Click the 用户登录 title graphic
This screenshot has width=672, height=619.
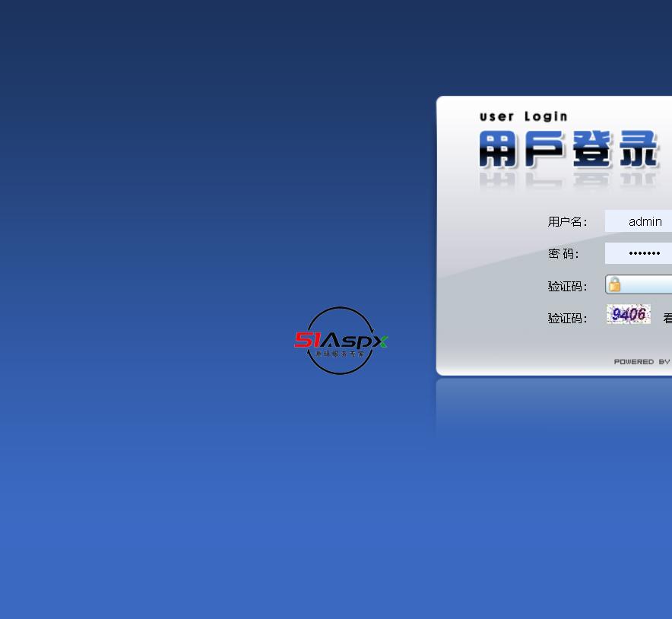click(x=569, y=149)
